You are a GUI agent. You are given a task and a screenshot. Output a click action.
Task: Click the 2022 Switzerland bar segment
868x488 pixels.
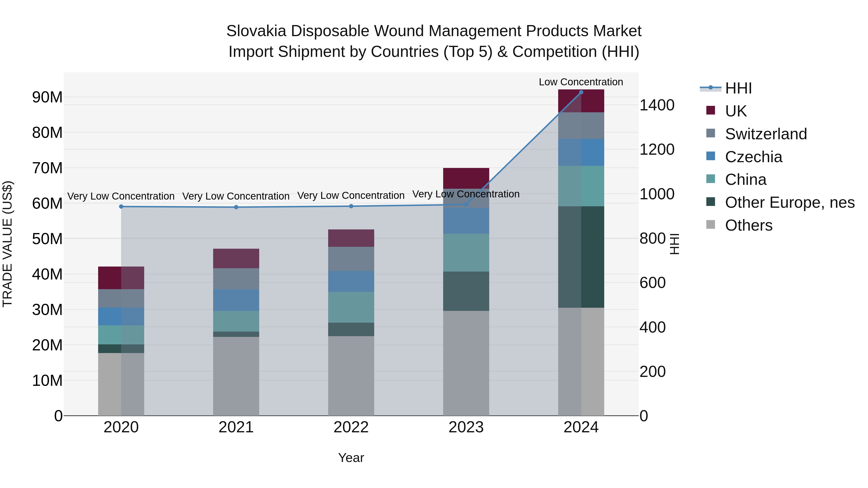[x=351, y=259]
